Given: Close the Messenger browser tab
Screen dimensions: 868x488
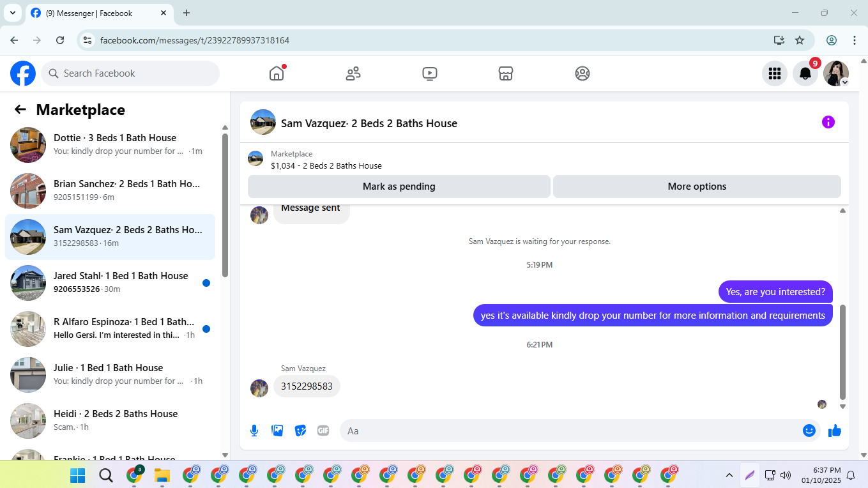Looking at the screenshot, I should pyautogui.click(x=164, y=13).
